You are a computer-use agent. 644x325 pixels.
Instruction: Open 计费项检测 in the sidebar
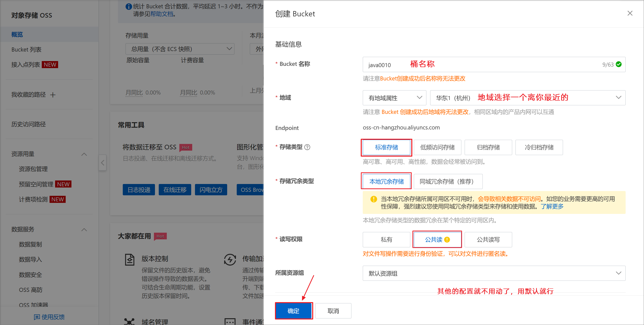[33, 199]
